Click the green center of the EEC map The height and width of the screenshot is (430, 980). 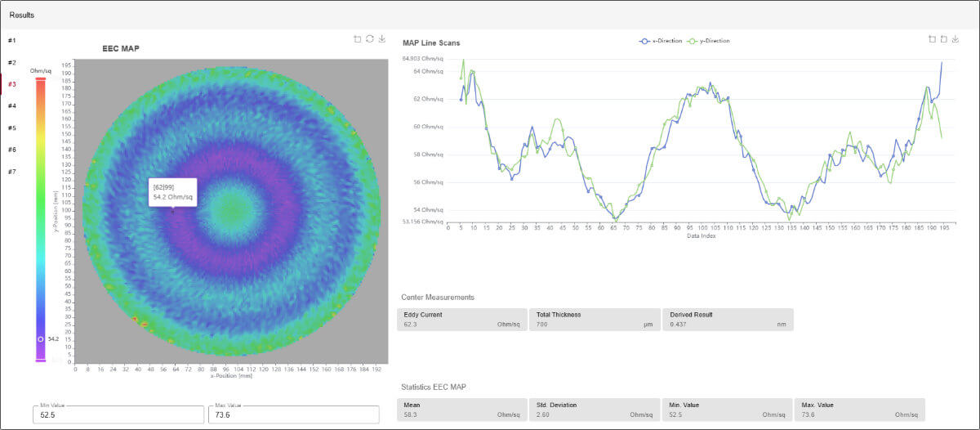(232, 212)
